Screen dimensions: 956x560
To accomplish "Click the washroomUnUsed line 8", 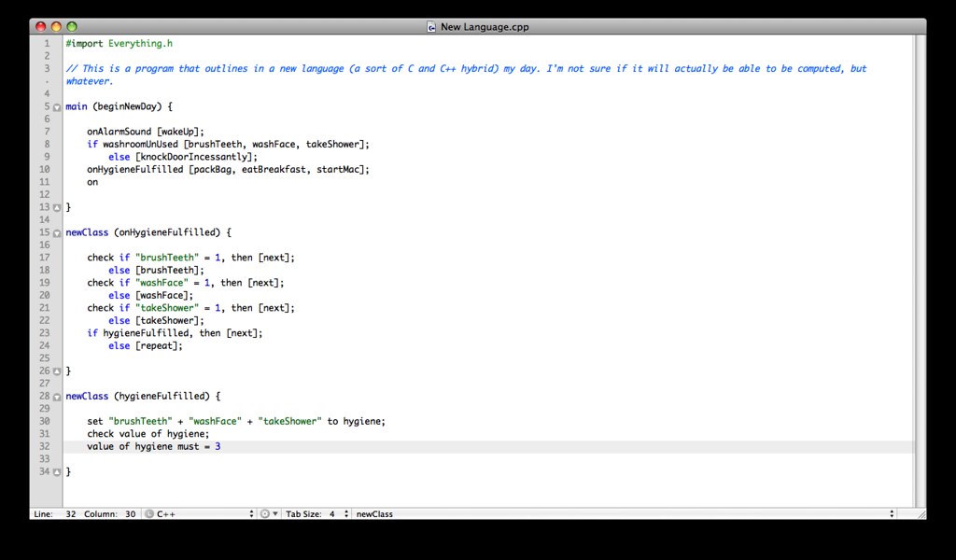I will point(228,145).
